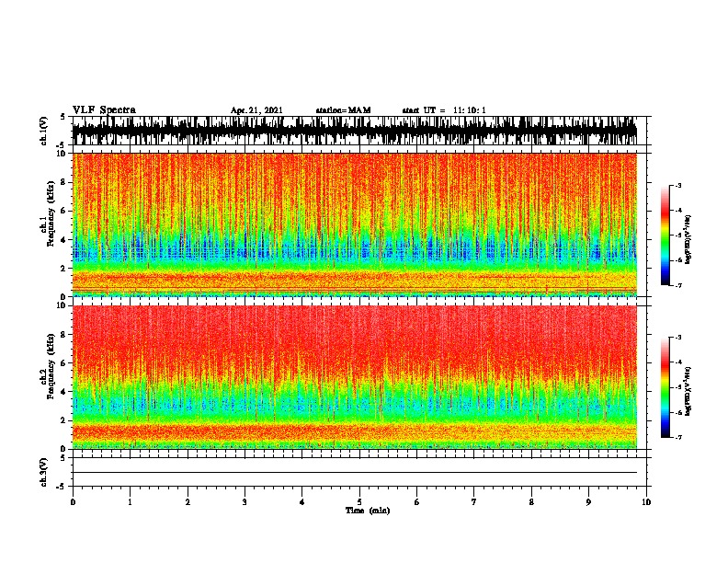Click the "Time (min)" axis label
Screen dimensions: 728x563
tap(368, 511)
